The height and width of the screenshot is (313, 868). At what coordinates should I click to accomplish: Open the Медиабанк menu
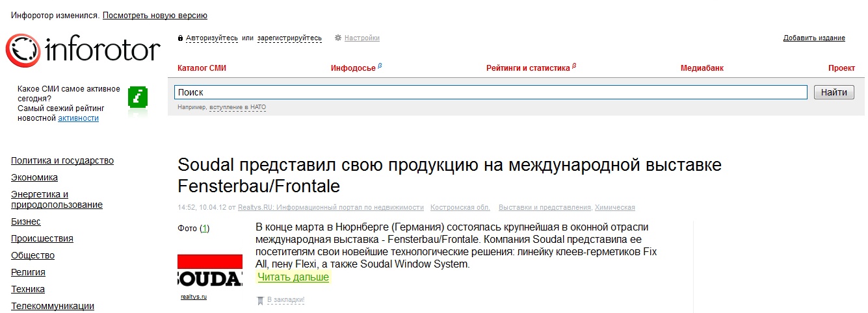(702, 68)
